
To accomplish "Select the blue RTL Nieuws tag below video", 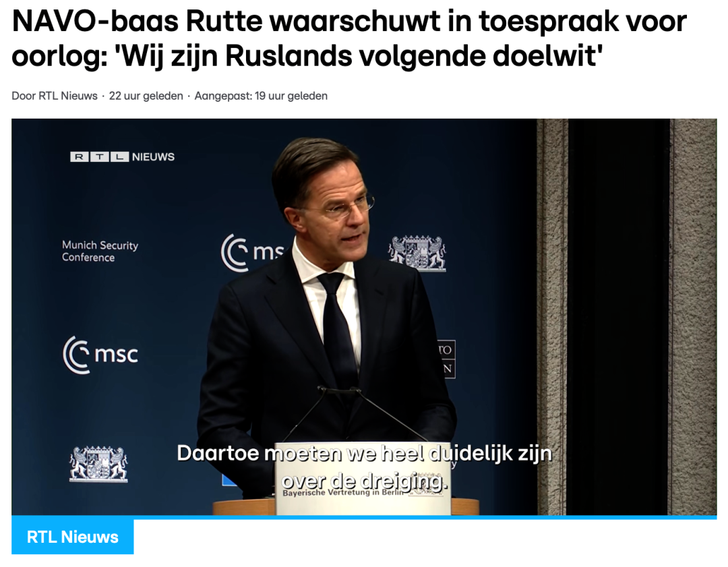I will point(72,537).
